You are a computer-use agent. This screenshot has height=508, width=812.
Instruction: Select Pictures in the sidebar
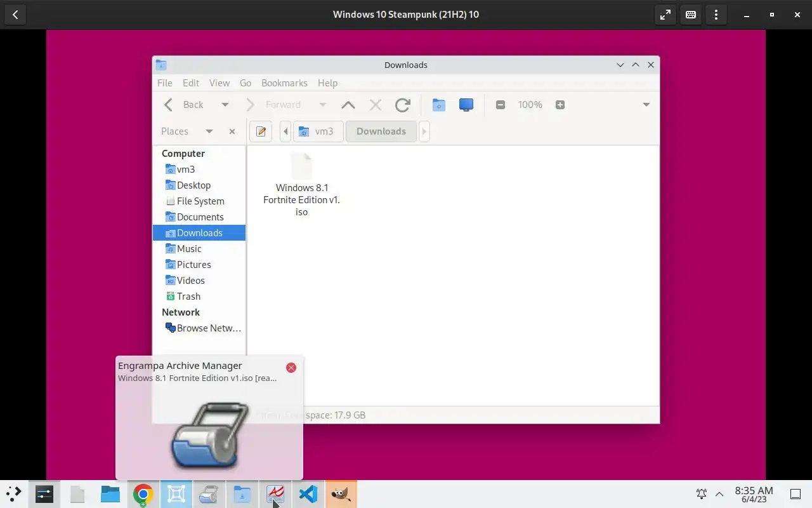coord(199,265)
